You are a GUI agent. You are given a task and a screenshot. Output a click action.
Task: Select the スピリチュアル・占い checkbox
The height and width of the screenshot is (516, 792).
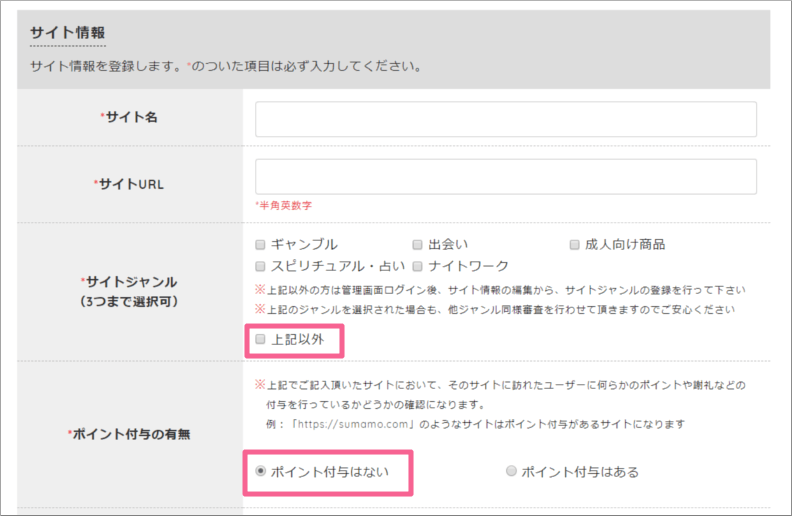coord(260,266)
